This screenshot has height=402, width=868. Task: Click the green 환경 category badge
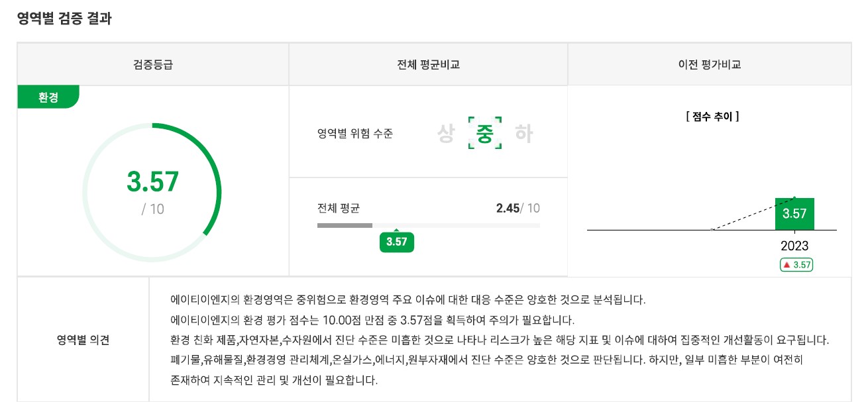pos(48,97)
